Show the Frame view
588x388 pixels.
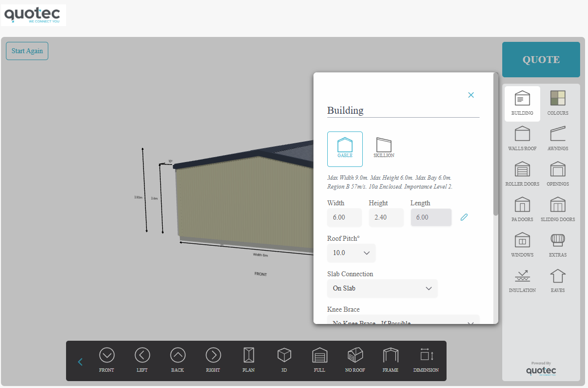[390, 360]
